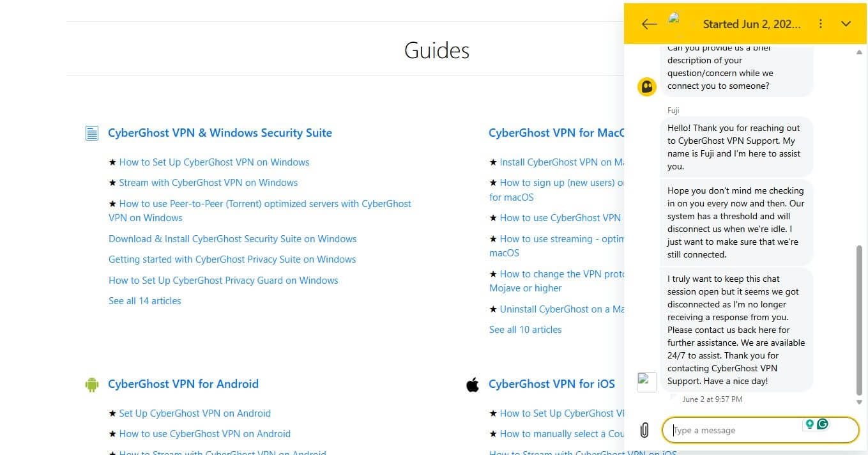Click the lightbulb suggestion icon in the message box
Screen dimensions: 868x455
pyautogui.click(x=810, y=424)
